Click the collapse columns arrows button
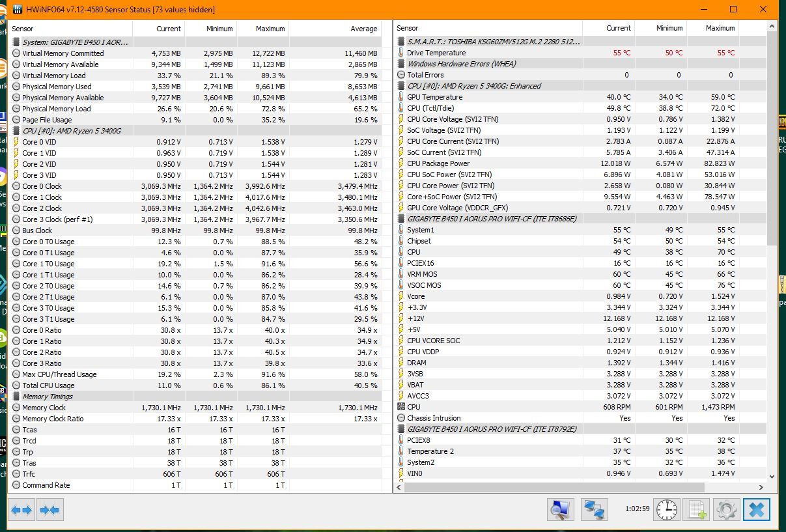The height and width of the screenshot is (532, 786). (50, 511)
